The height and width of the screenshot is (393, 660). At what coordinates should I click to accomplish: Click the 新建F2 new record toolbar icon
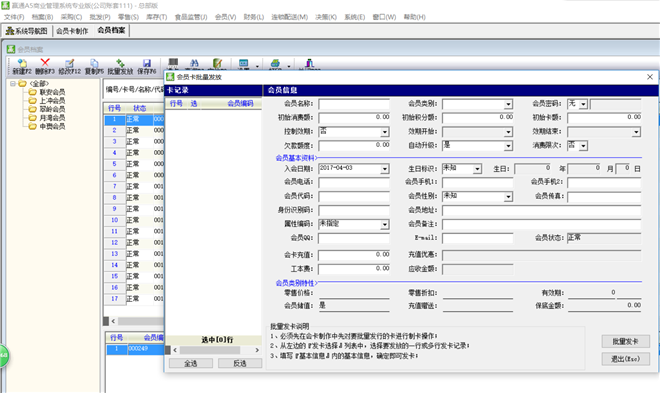coord(22,63)
